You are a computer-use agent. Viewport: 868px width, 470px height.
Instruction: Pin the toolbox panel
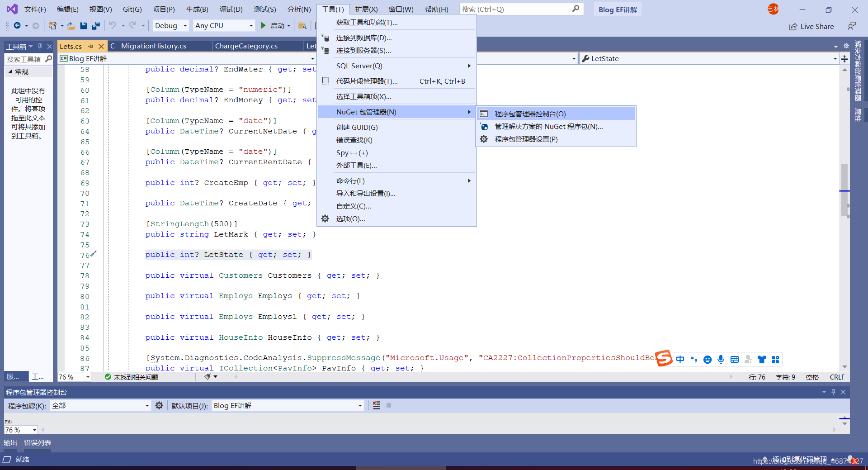pos(40,46)
